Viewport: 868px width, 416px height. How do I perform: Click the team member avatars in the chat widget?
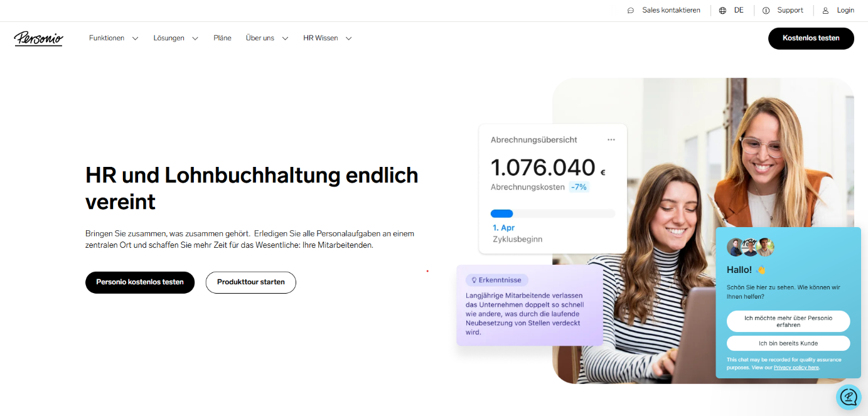(750, 247)
